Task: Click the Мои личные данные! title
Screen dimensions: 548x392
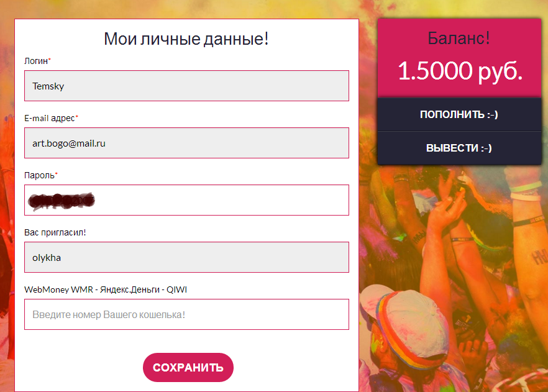Action: (x=186, y=39)
